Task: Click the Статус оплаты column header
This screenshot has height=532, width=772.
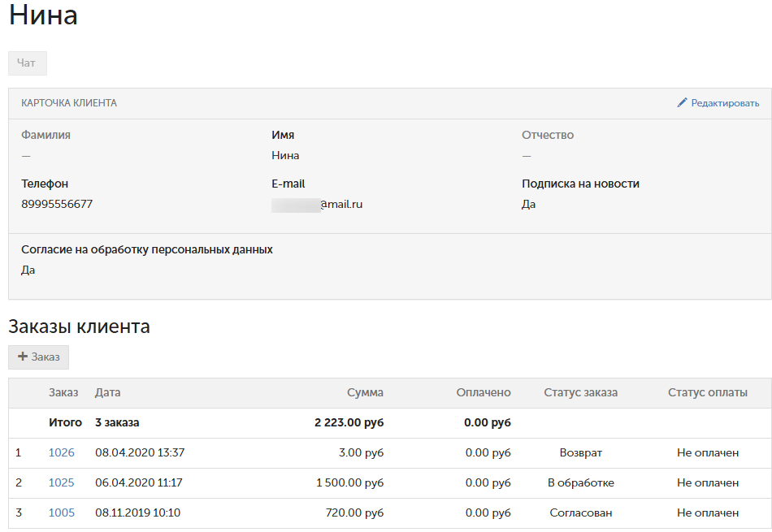Action: 707,392
